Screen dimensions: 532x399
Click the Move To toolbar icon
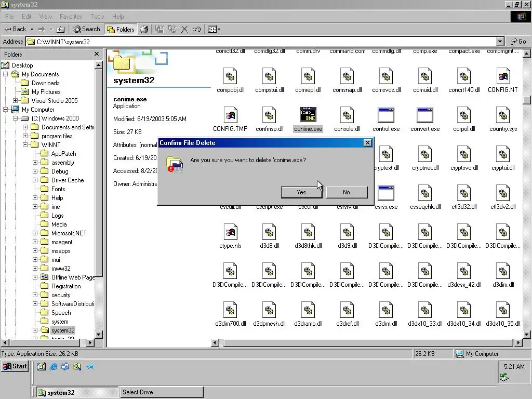pos(159,29)
